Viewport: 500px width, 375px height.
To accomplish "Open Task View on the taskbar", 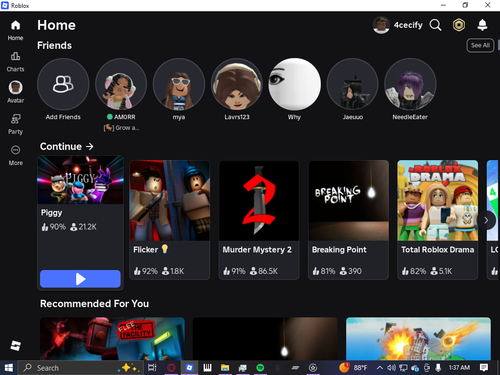I will coord(152,368).
